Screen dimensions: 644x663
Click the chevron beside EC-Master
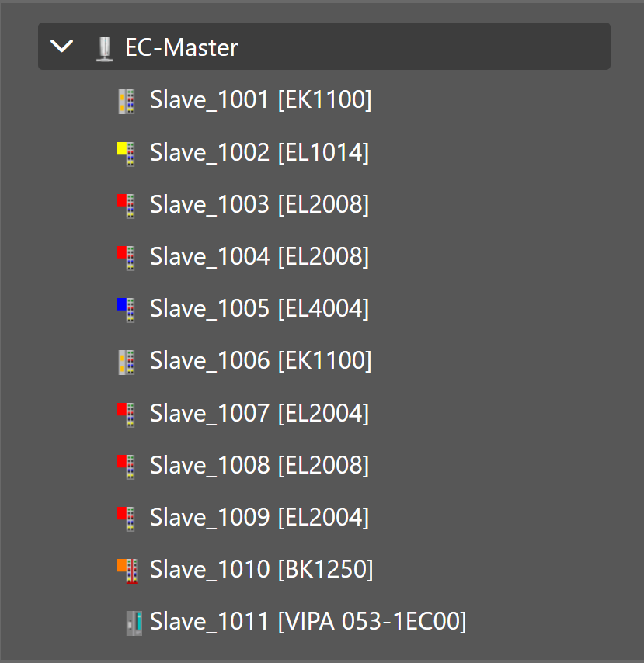(x=61, y=46)
